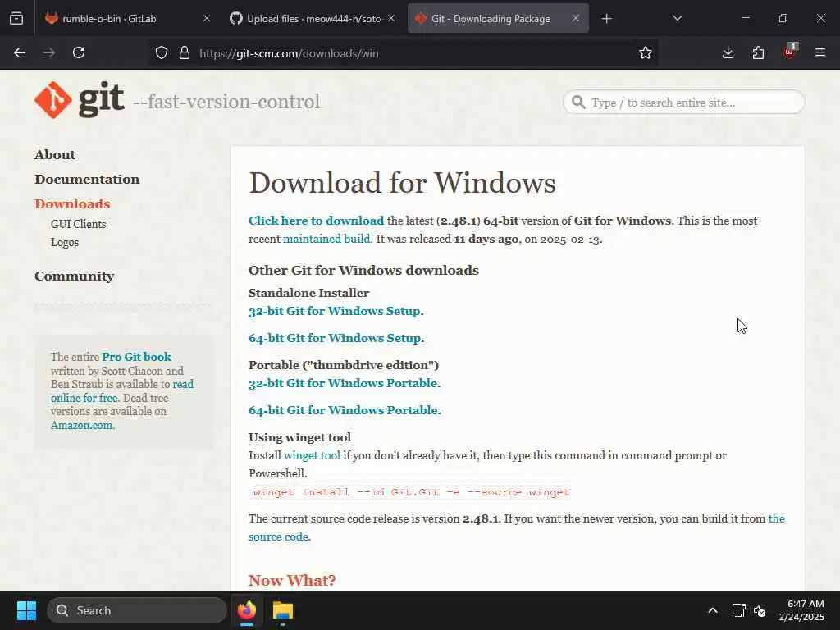
Task: Open File Explorer from the taskbar
Action: pos(283,610)
